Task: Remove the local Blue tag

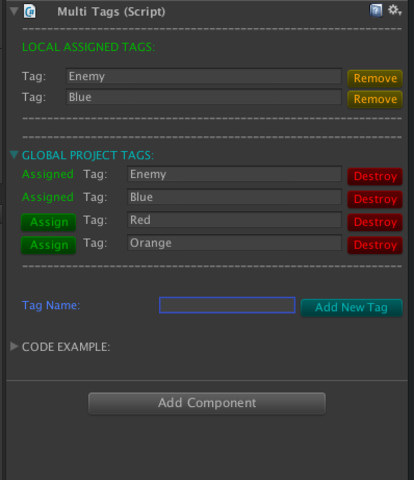Action: click(x=375, y=99)
